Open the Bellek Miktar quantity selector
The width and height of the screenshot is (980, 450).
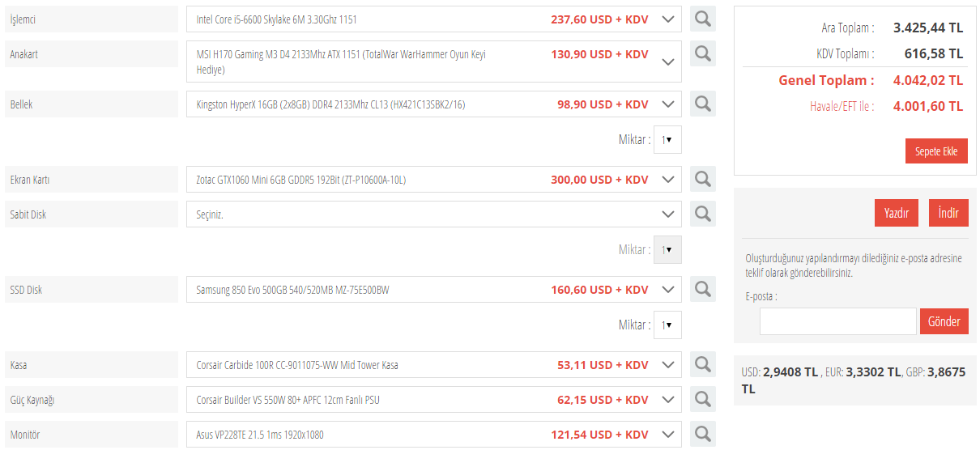point(667,139)
